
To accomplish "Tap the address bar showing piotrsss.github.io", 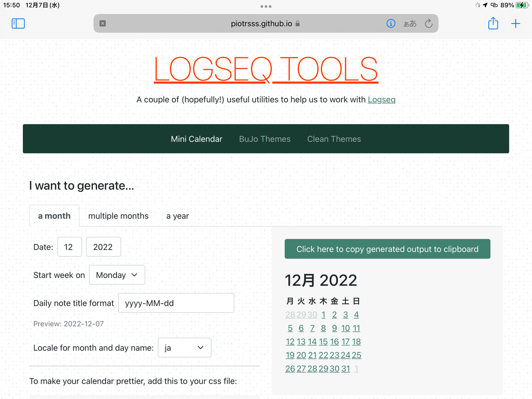I will pyautogui.click(x=266, y=23).
